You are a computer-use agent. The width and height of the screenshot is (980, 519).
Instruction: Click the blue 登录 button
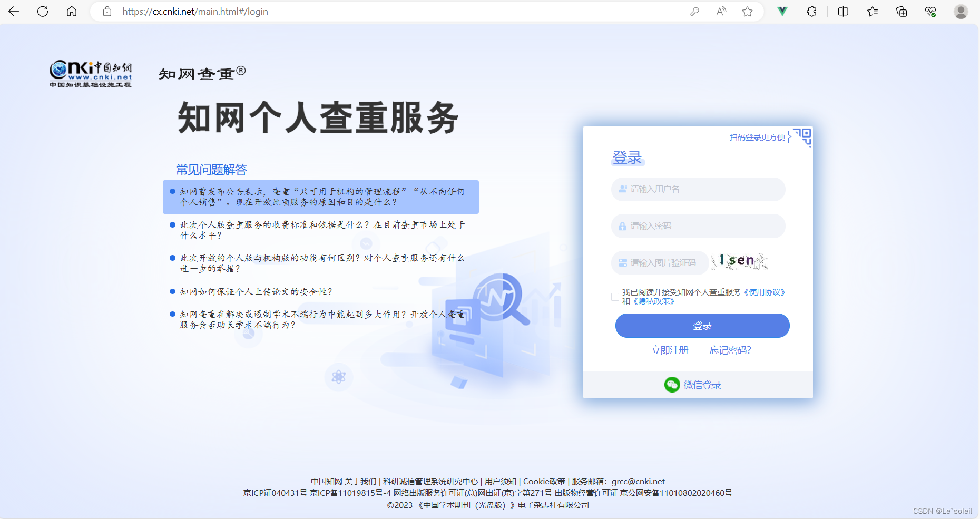702,326
